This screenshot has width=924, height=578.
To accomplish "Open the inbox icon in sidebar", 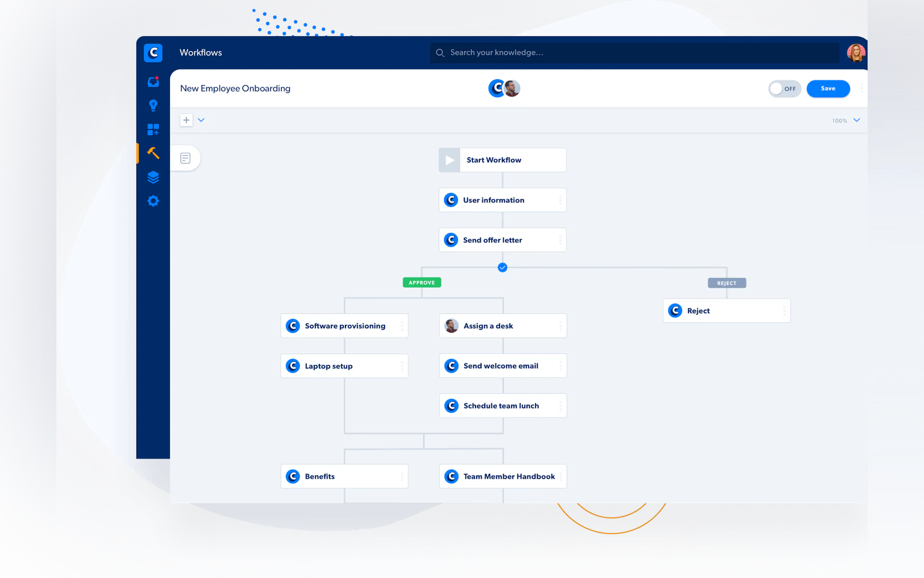I will click(x=153, y=82).
